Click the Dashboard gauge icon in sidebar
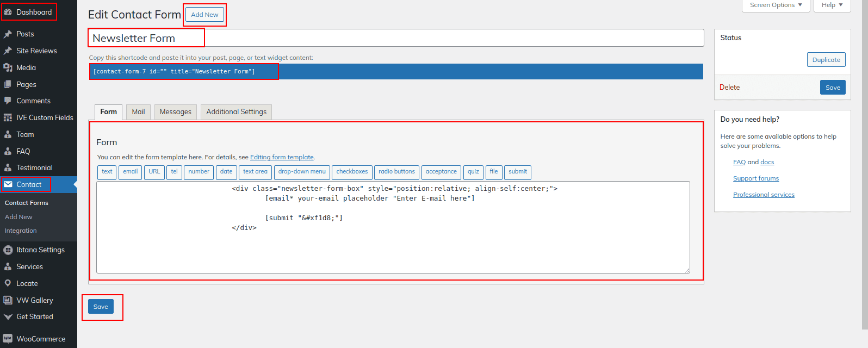Image resolution: width=868 pixels, height=348 pixels. tap(8, 12)
